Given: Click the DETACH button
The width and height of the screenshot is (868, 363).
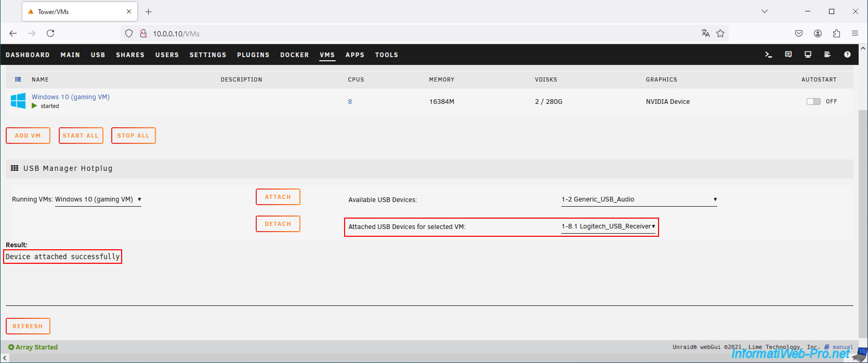Looking at the screenshot, I should [x=278, y=224].
